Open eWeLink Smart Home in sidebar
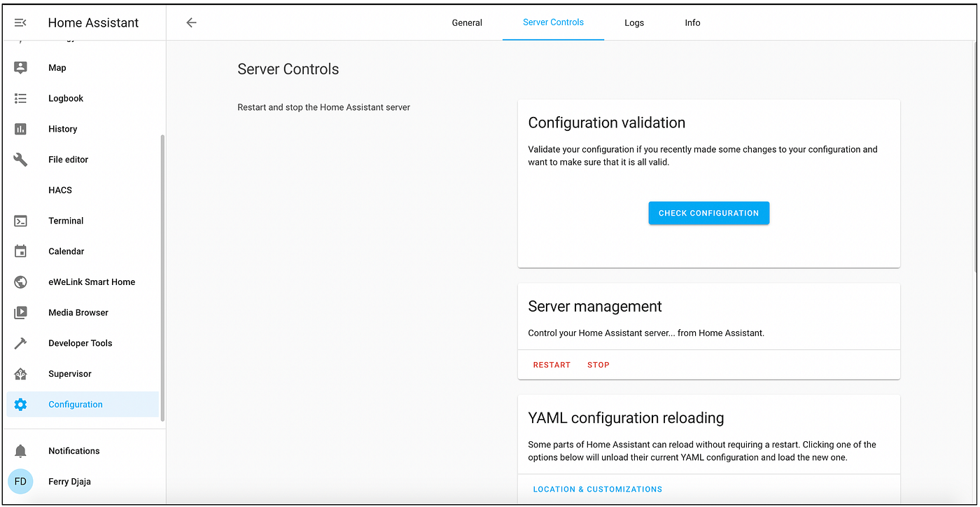 83,282
